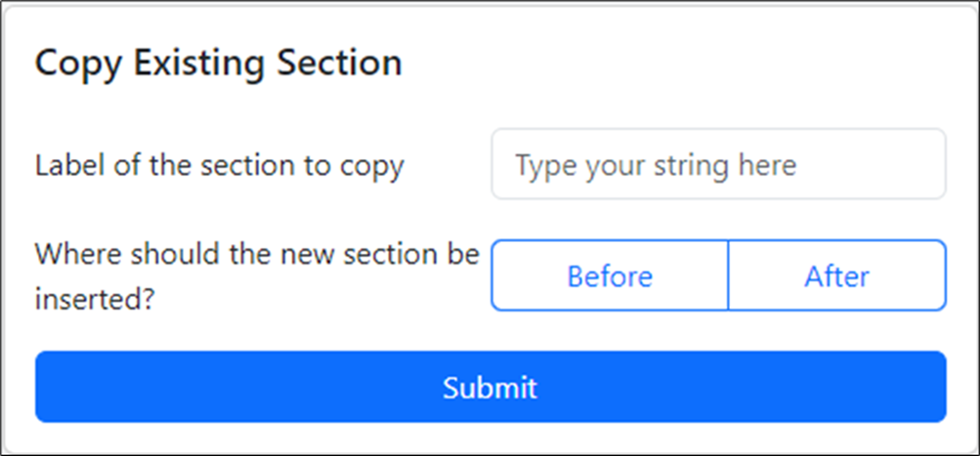Focus the section label text box

[718, 164]
